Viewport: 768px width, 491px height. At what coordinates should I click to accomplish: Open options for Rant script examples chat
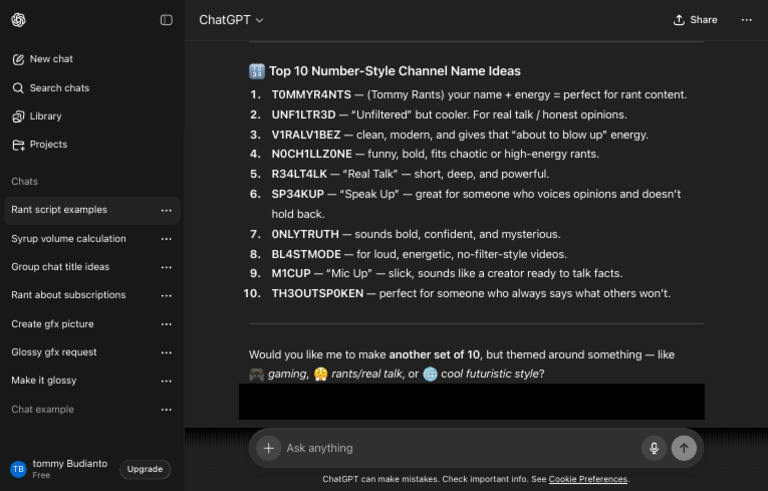point(166,210)
